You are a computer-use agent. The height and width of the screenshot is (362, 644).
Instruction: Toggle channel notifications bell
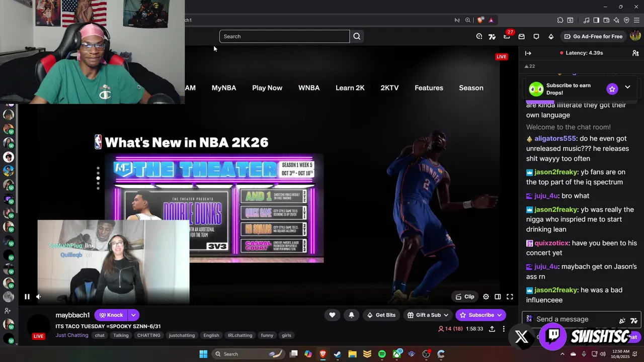[351, 315]
